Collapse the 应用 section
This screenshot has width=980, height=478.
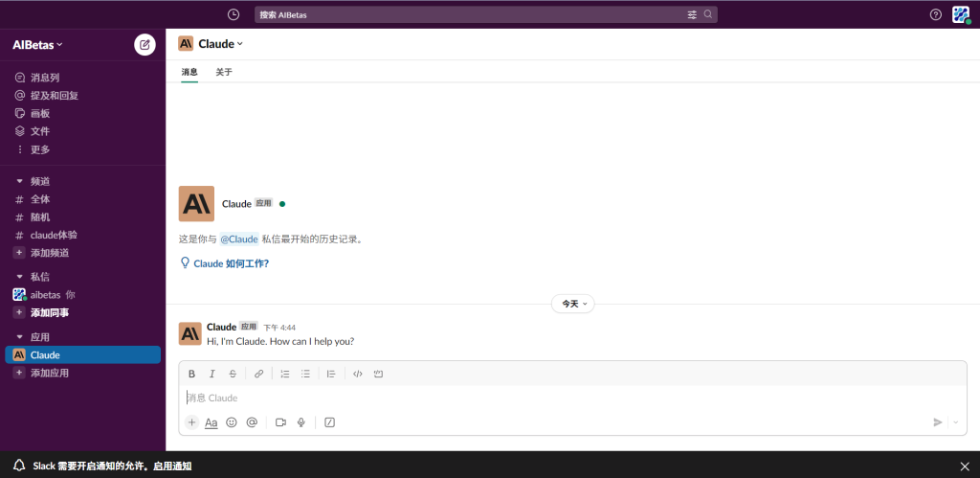[19, 337]
